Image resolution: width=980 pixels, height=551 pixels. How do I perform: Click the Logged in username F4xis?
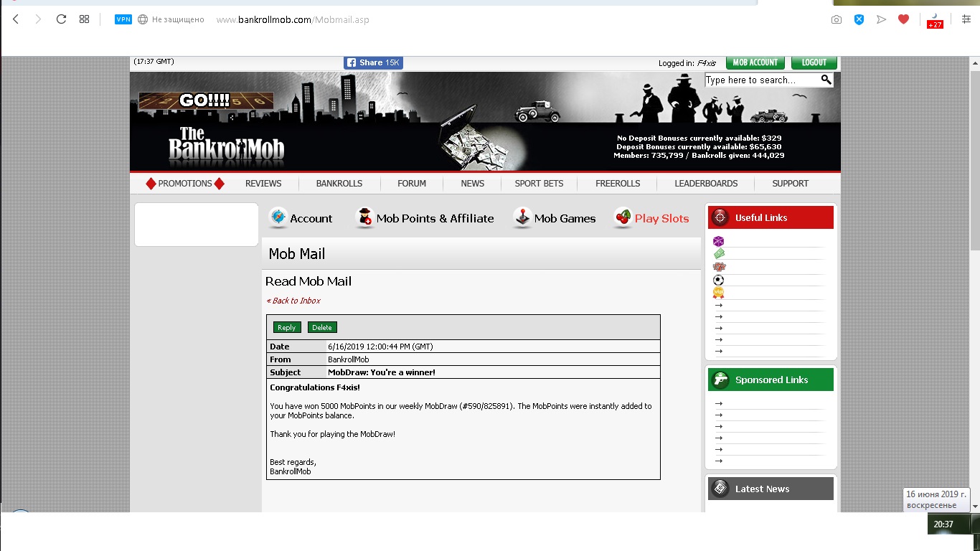tap(707, 63)
